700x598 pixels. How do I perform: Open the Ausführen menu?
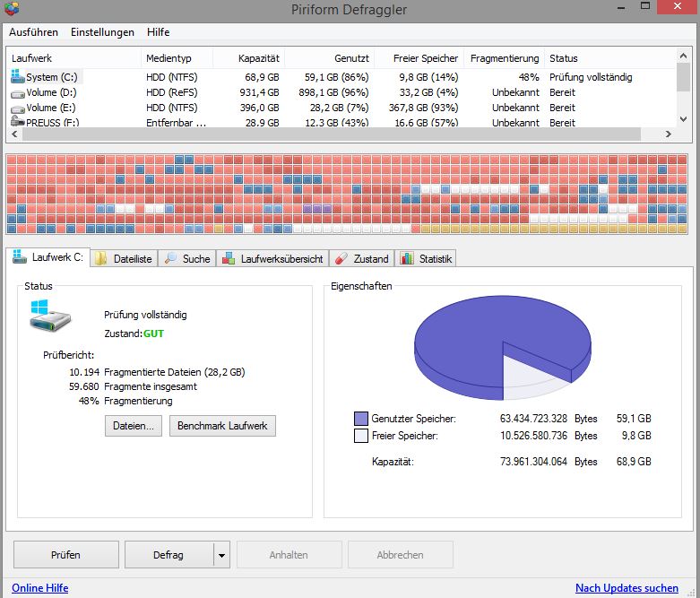[33, 32]
